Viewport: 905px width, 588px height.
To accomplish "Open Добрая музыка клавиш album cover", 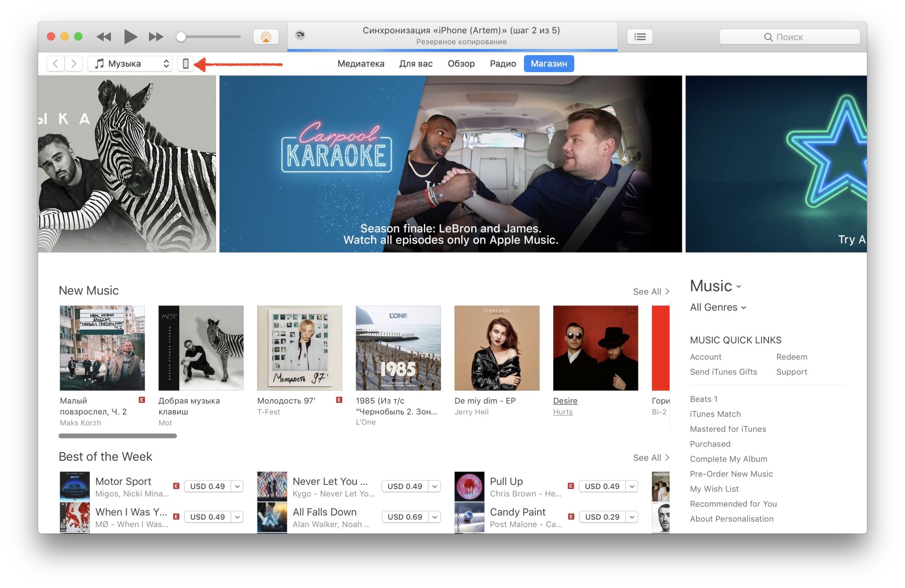I will click(x=201, y=348).
